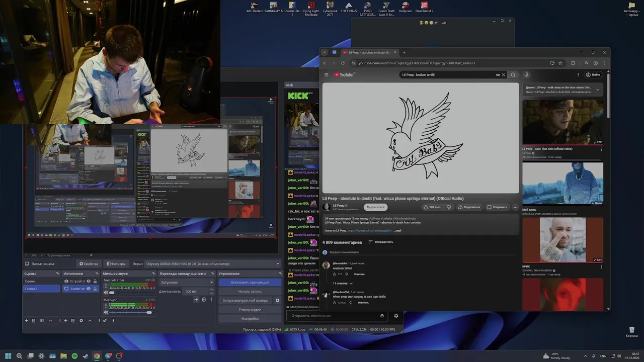Open Kick chat settings gear icon
644x362 pixels.
pos(396,316)
